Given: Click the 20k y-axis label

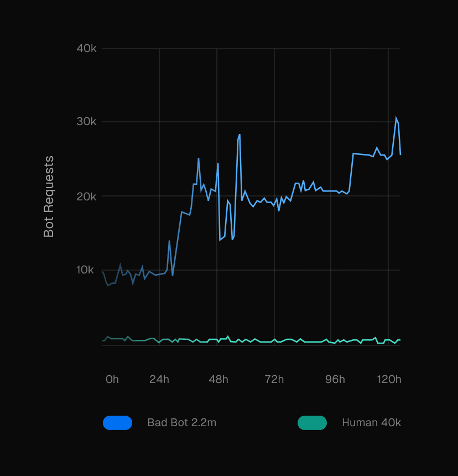Looking at the screenshot, I should (x=87, y=196).
